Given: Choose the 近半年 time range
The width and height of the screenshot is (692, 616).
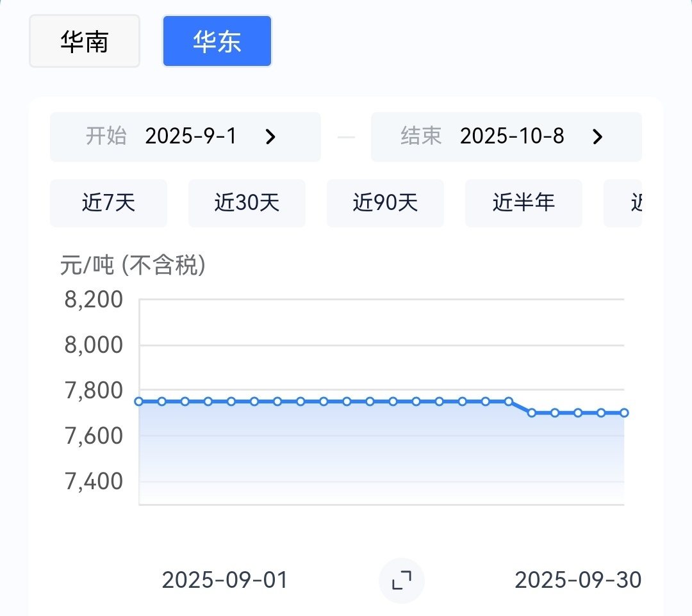Looking at the screenshot, I should click(x=523, y=204).
